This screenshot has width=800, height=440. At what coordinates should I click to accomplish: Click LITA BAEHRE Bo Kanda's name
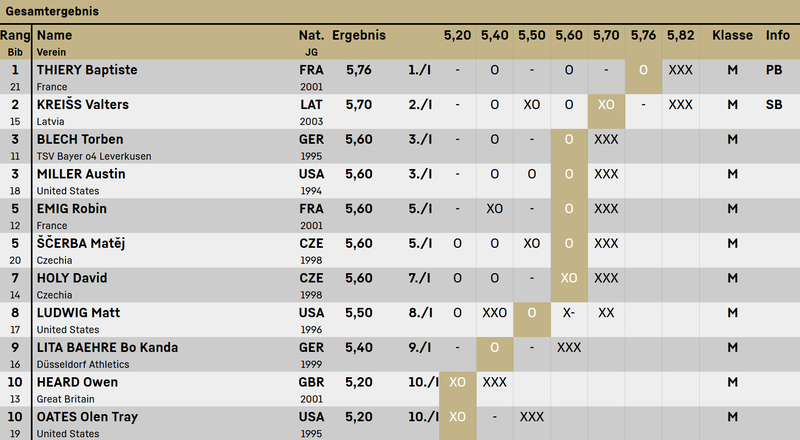[107, 347]
